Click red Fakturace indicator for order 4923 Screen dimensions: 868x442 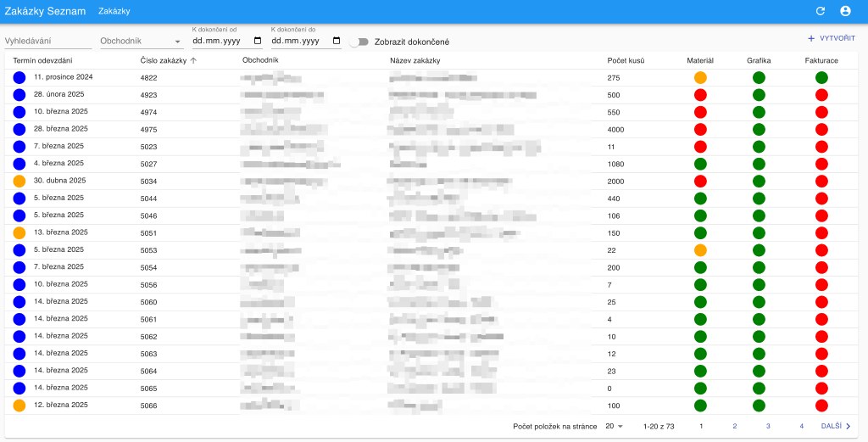click(821, 95)
